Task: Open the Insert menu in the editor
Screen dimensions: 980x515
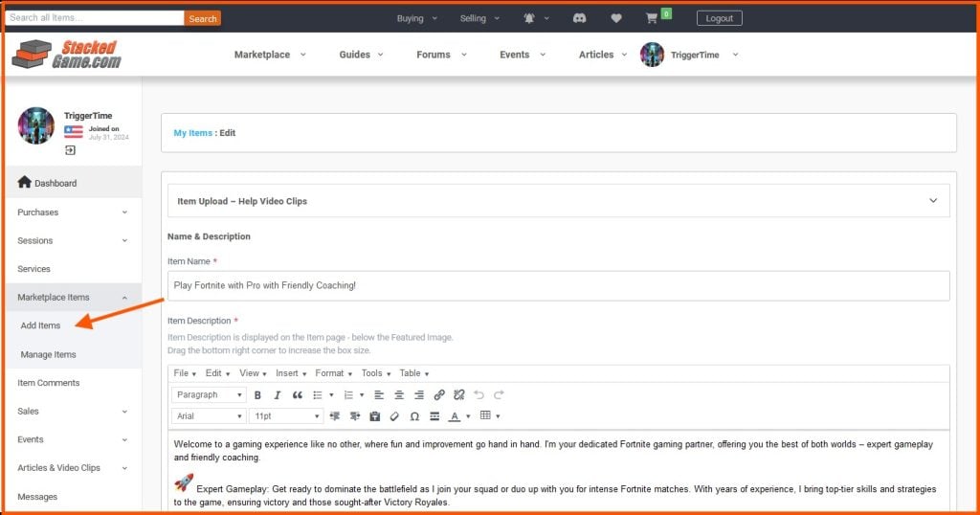Action: (290, 373)
